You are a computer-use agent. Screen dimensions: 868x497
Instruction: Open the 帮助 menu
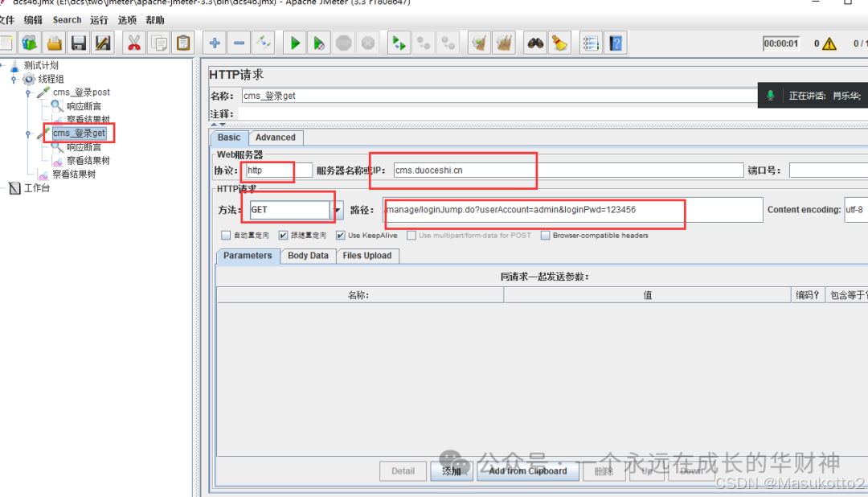pyautogui.click(x=155, y=20)
